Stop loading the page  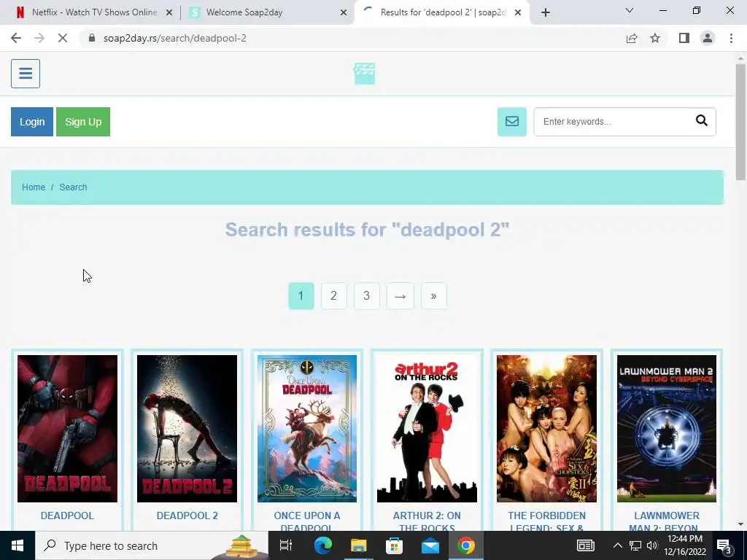(63, 38)
